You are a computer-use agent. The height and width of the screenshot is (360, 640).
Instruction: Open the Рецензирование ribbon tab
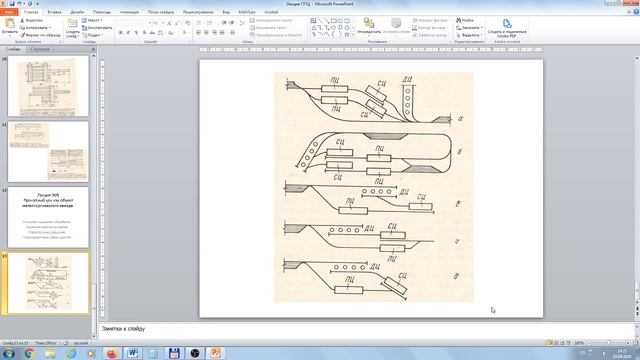[198, 12]
